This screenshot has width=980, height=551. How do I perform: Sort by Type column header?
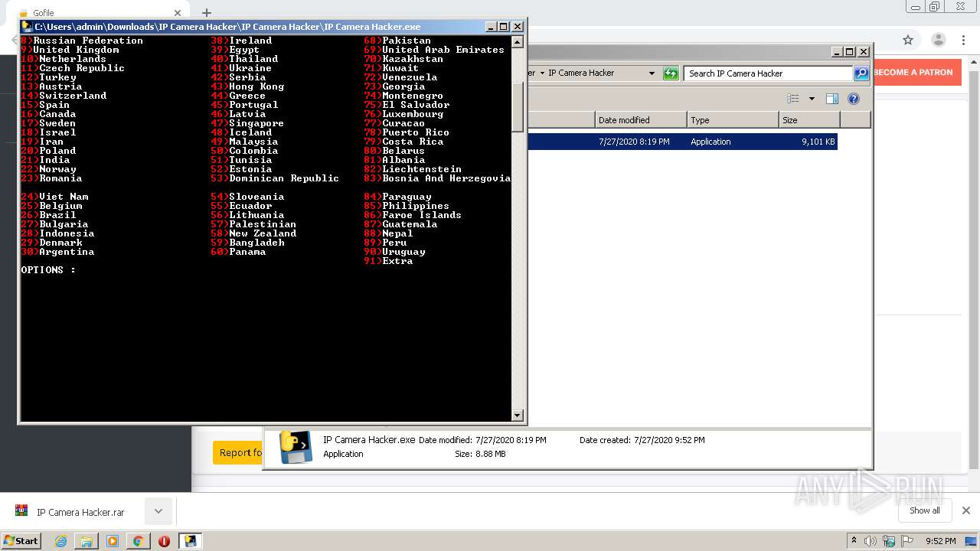click(x=733, y=120)
